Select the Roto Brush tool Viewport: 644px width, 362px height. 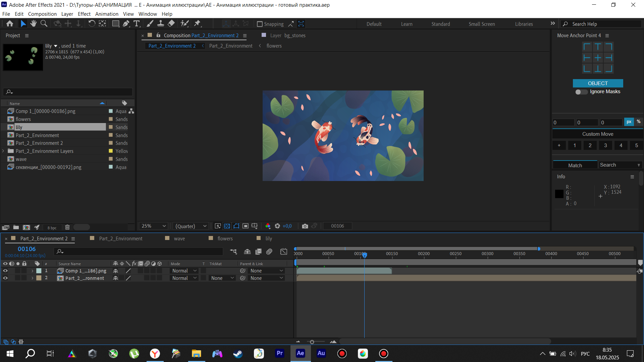(x=184, y=24)
